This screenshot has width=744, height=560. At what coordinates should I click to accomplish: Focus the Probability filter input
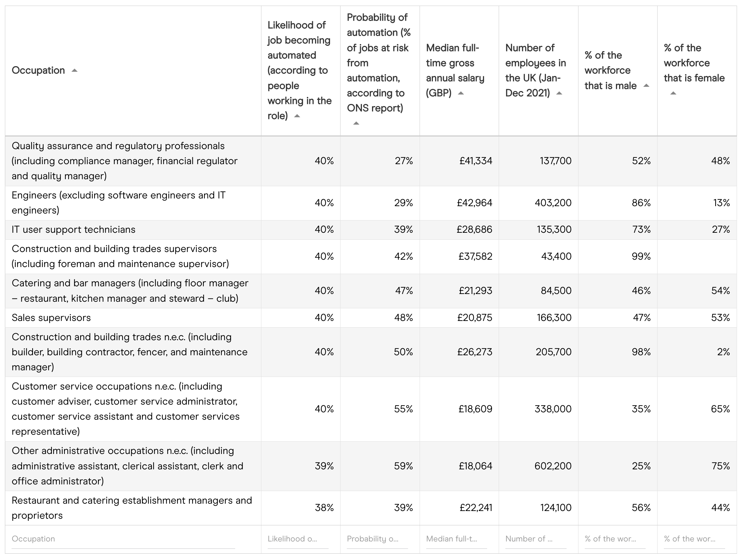377,539
